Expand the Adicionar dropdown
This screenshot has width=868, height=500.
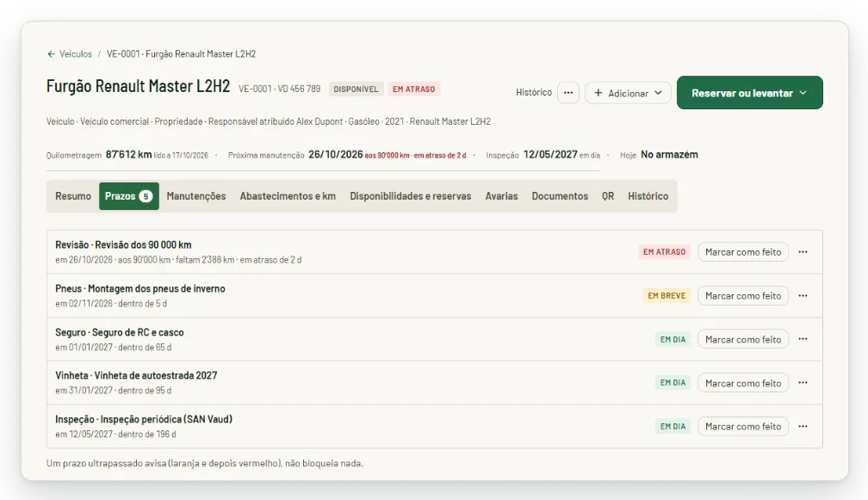click(628, 93)
